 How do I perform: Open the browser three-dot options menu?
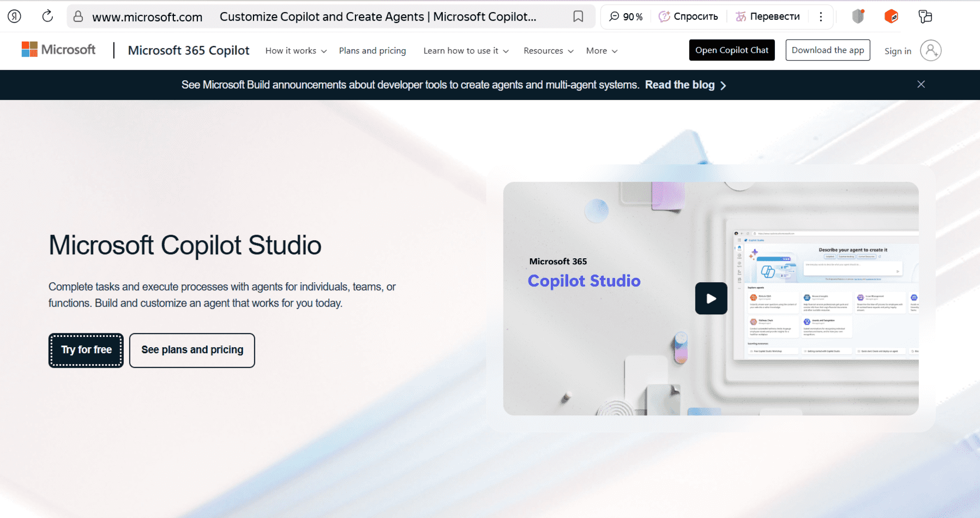(821, 16)
